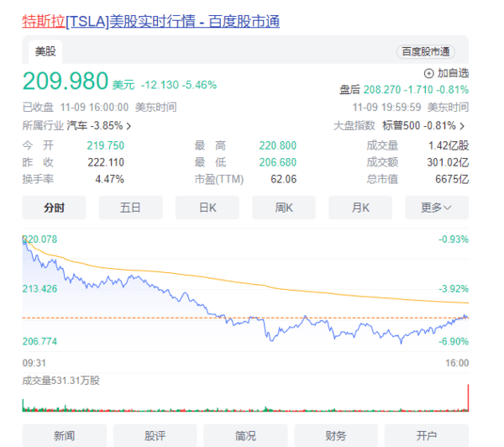Screen dimensions: 504x447
Task: Open the 标普500 -0.81% index link
Action: tap(419, 125)
